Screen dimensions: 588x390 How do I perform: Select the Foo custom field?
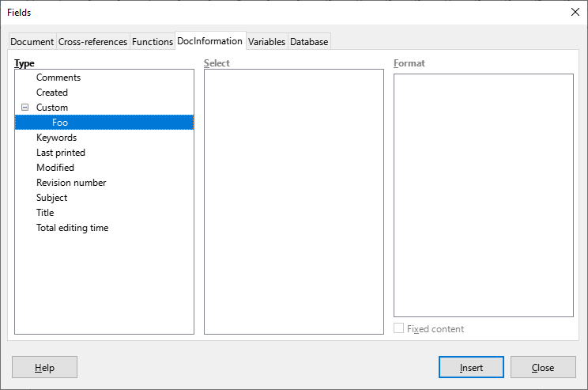(104, 123)
